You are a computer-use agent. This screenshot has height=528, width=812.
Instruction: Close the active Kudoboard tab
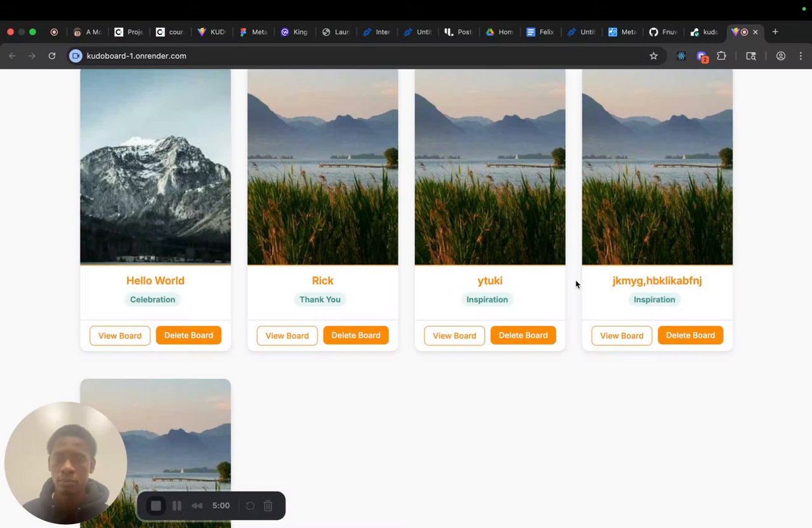pos(755,32)
